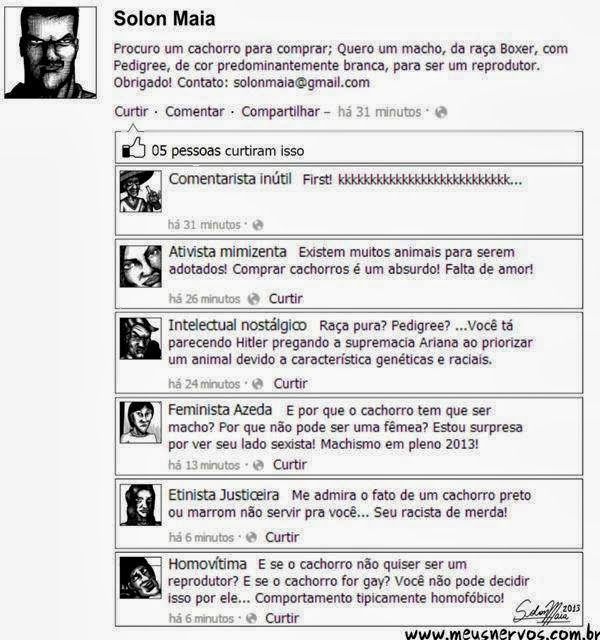Open the Etinista Justiceira profile name
The height and width of the screenshot is (640, 600).
[224, 495]
